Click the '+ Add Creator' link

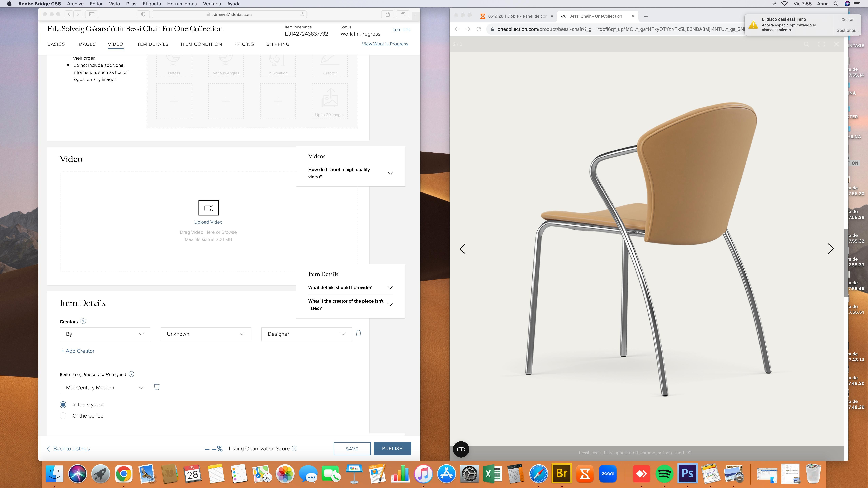pos(78,351)
